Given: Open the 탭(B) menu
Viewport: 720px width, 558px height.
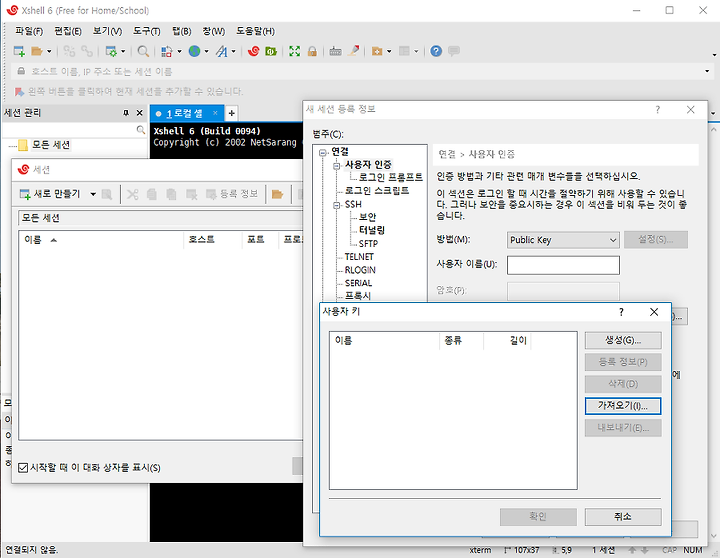Looking at the screenshot, I should [x=181, y=31].
